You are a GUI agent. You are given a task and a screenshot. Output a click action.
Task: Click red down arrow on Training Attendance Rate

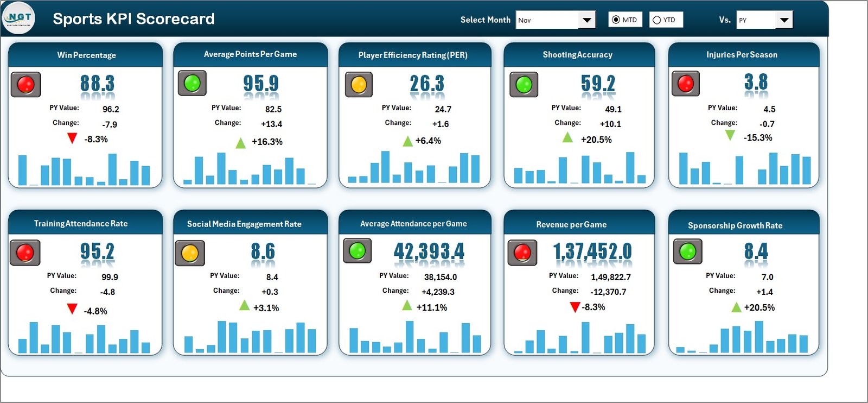[72, 309]
